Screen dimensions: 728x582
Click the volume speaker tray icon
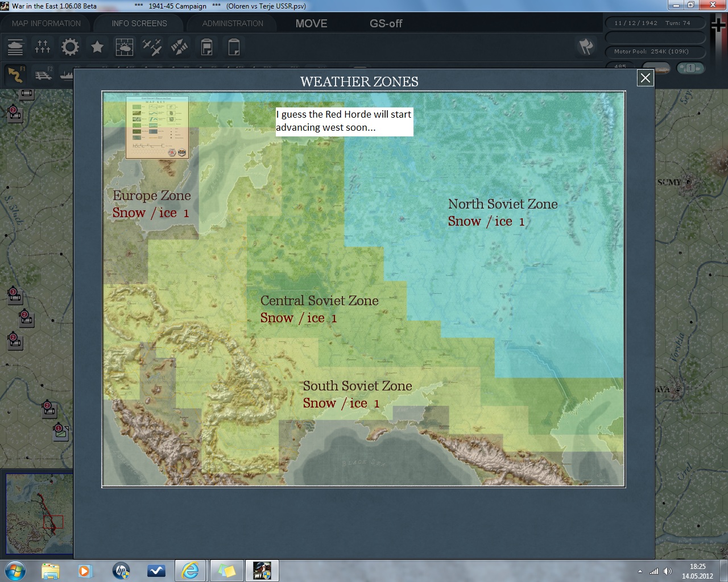(667, 571)
